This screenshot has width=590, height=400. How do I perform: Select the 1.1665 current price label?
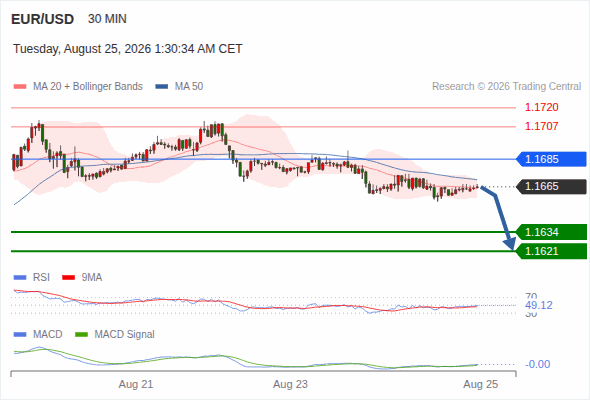[x=551, y=186]
